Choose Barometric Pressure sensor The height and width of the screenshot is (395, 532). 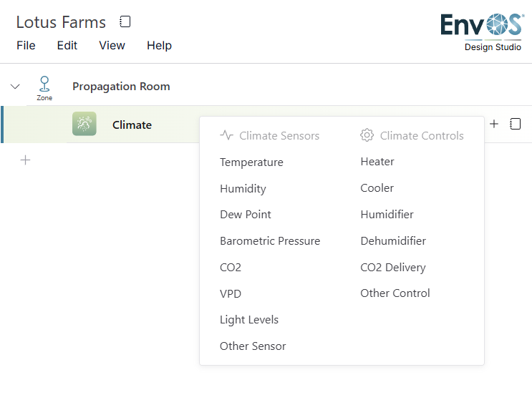(270, 240)
